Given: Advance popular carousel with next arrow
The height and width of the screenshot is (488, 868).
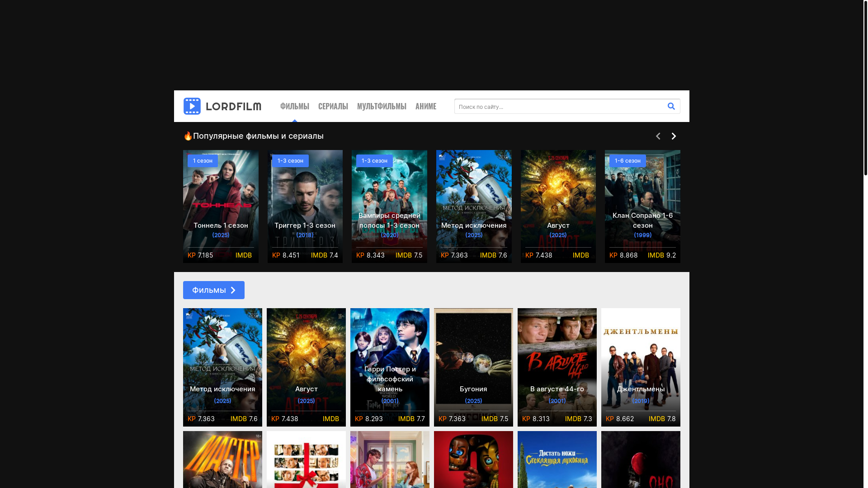Looking at the screenshot, I should (674, 136).
